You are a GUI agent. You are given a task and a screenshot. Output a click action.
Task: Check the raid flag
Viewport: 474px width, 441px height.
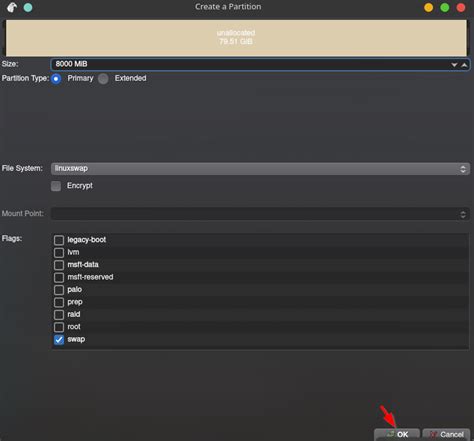pos(59,315)
